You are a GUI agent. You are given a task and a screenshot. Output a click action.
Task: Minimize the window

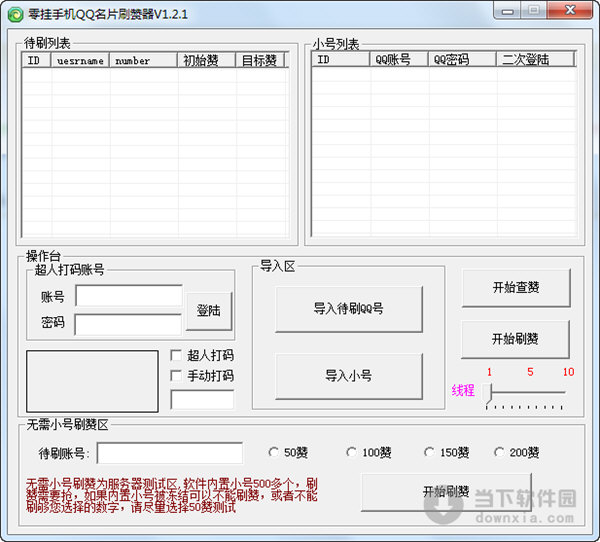[x=507, y=11]
